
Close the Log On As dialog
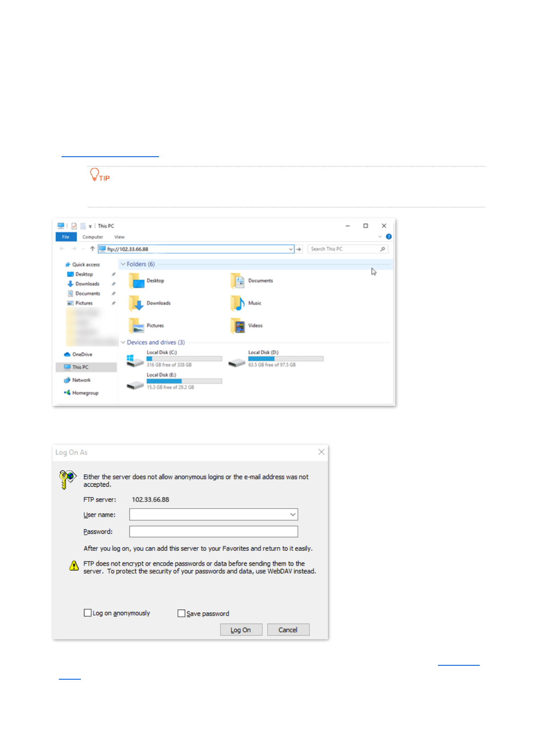[x=321, y=452]
